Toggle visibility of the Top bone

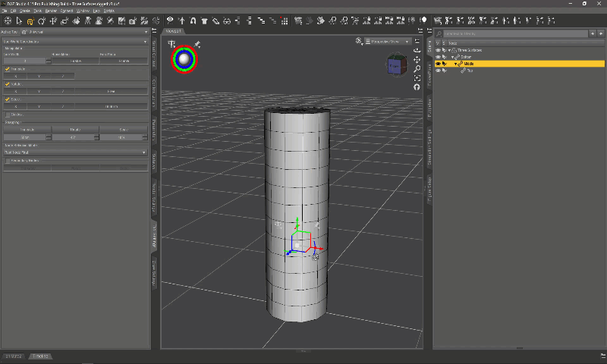tap(439, 71)
